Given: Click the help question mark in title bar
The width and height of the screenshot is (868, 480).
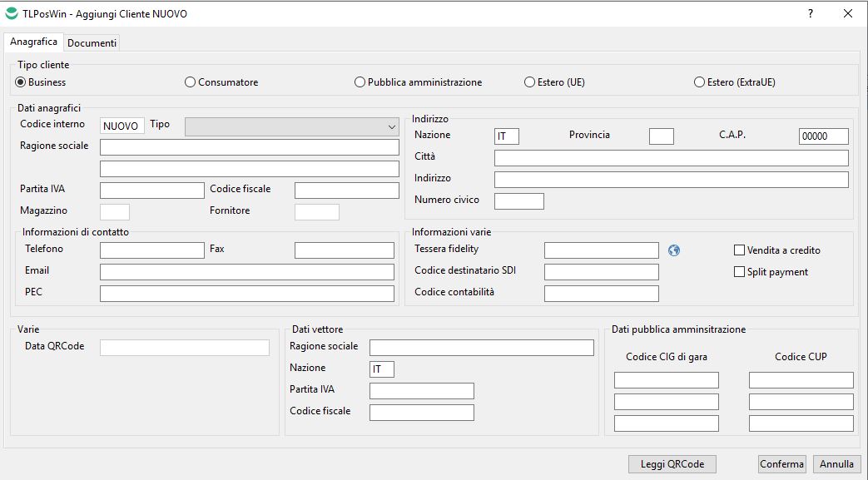Looking at the screenshot, I should (811, 13).
